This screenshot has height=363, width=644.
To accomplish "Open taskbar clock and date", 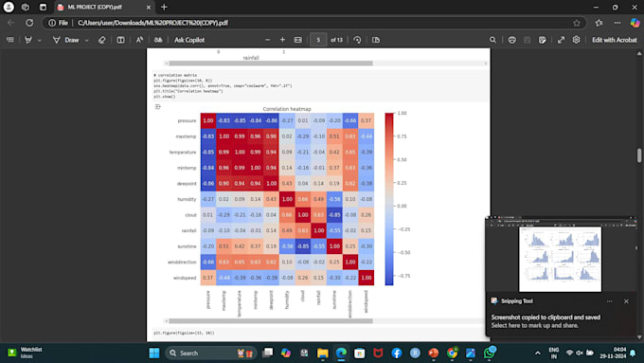I will 613,354.
